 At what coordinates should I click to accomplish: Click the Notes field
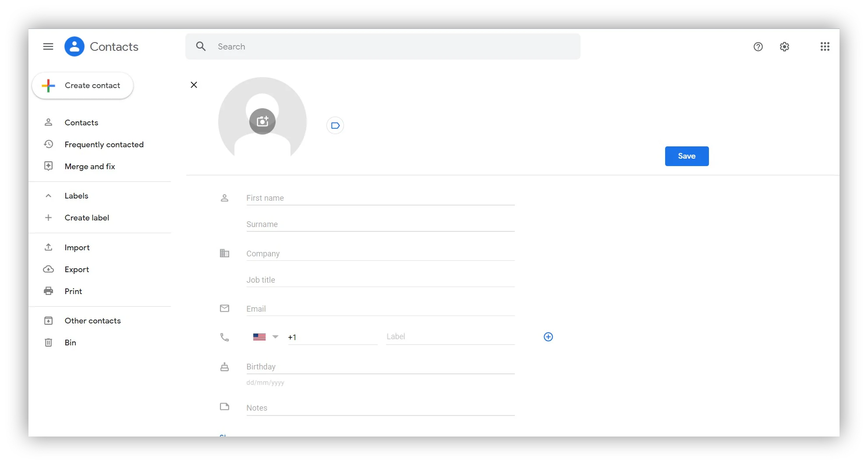380,408
